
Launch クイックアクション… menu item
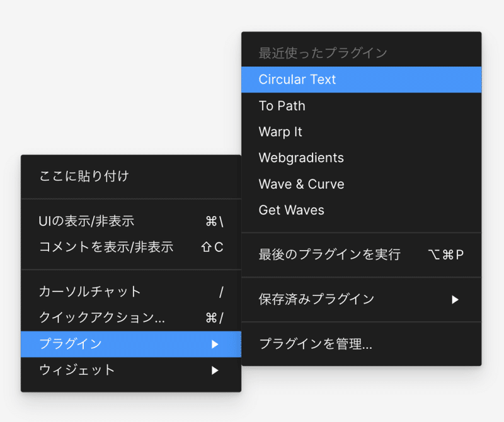pos(131,318)
